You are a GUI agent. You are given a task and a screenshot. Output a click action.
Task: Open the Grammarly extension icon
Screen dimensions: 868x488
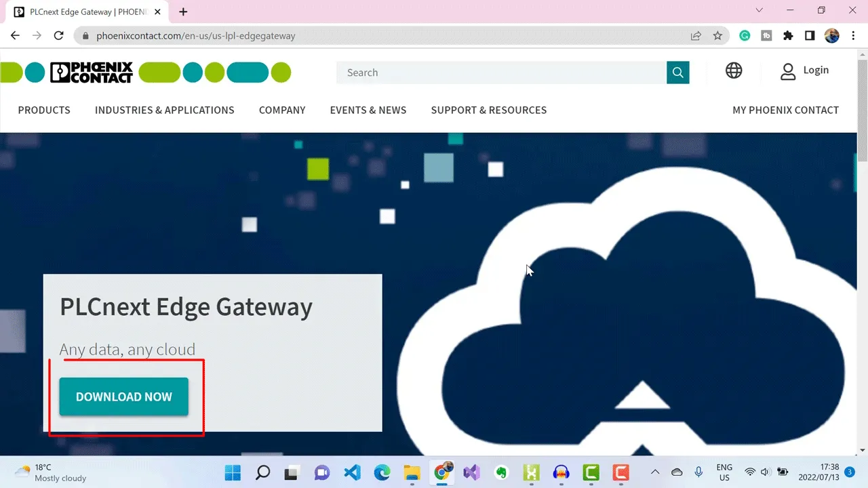[x=745, y=36]
